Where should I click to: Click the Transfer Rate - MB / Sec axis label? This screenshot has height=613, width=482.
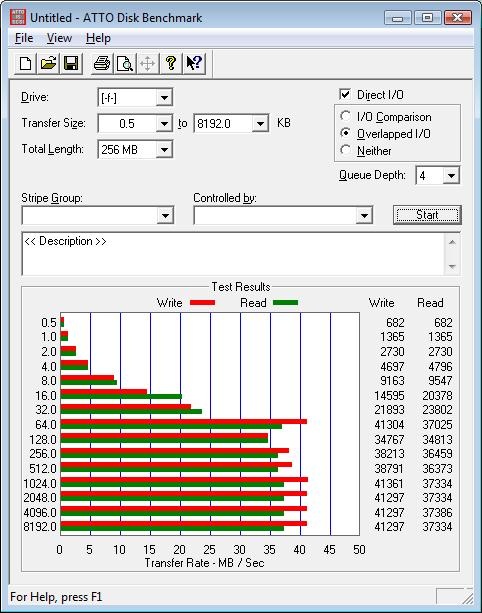[x=204, y=563]
